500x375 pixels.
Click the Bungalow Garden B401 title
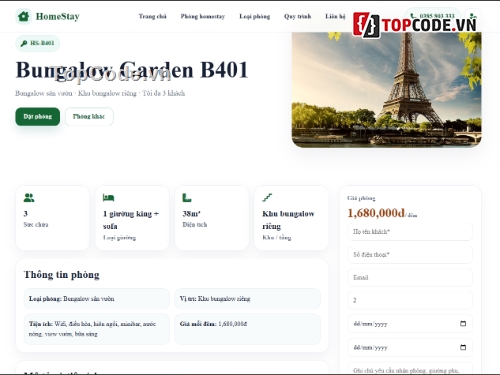click(x=132, y=70)
